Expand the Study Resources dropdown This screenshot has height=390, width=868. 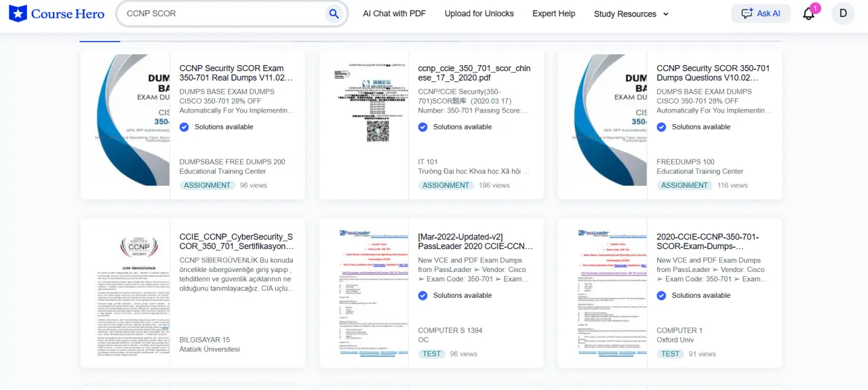pyautogui.click(x=631, y=14)
